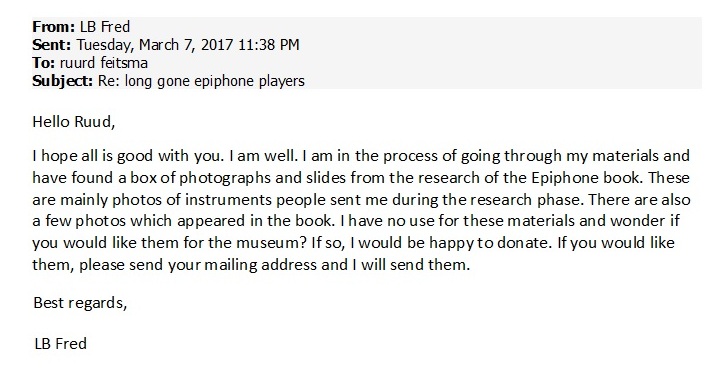
Task: Click the LB Fred signature at the bottom
Action: [x=60, y=344]
